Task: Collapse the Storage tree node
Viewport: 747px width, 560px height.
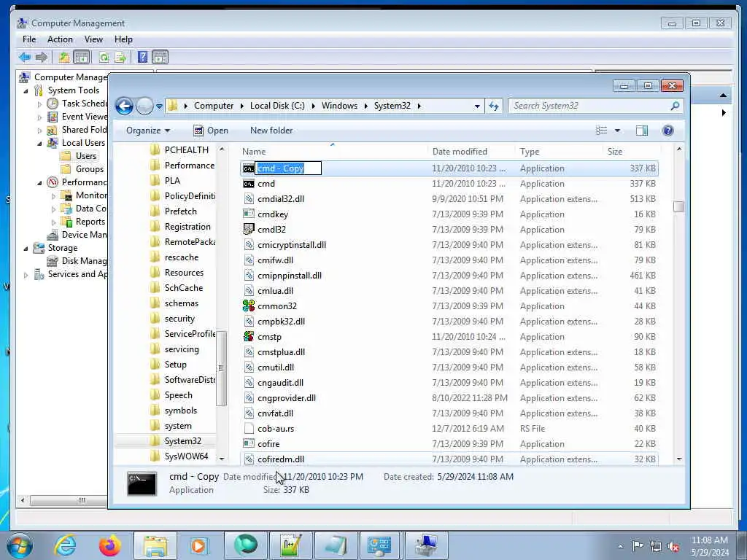Action: tap(26, 248)
